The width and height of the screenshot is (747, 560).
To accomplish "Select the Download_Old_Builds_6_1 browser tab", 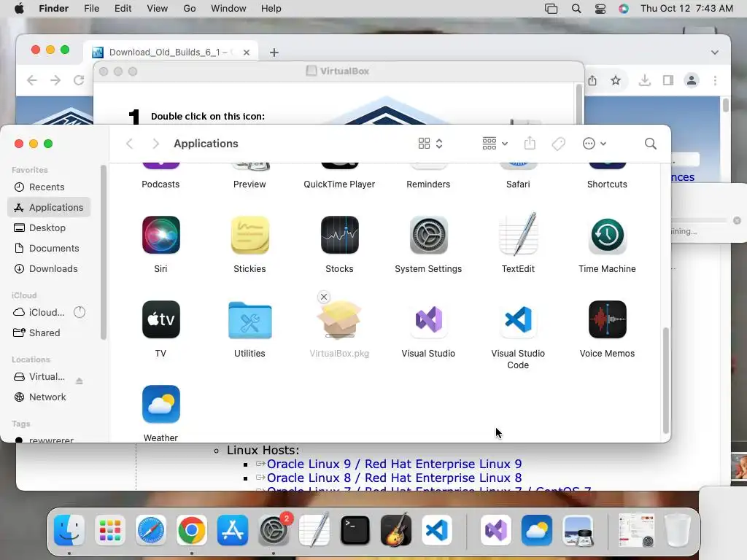I will [171, 52].
